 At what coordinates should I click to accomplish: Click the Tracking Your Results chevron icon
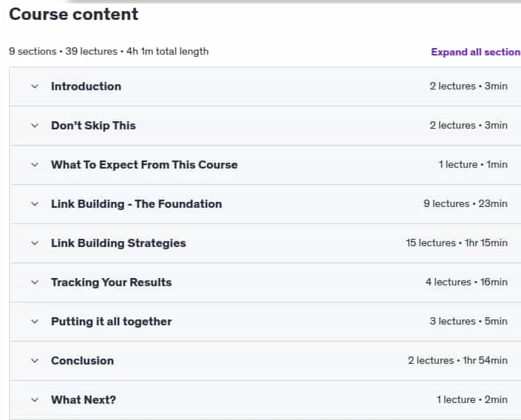tap(35, 282)
